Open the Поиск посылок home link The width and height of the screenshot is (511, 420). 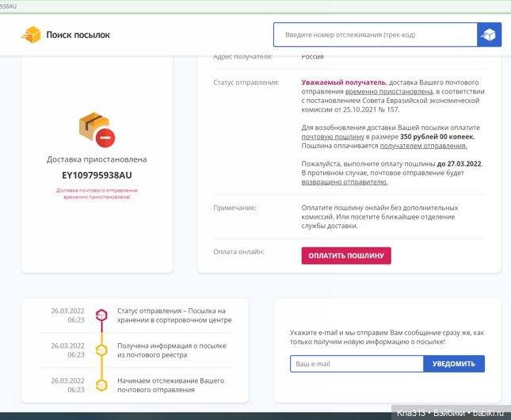pos(78,35)
